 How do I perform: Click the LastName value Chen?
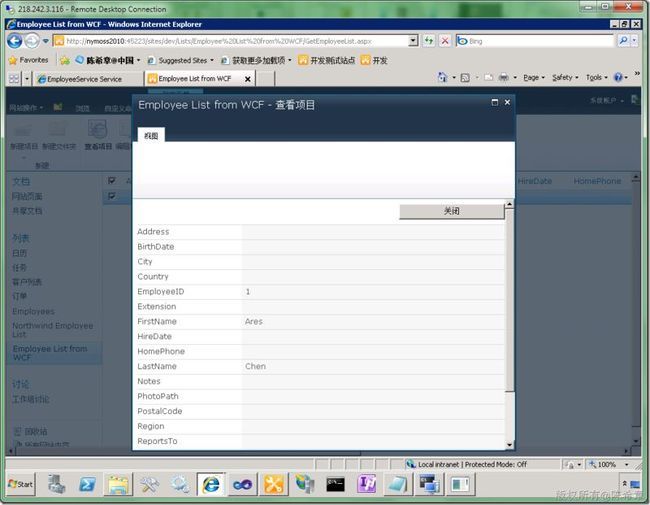[x=255, y=367]
